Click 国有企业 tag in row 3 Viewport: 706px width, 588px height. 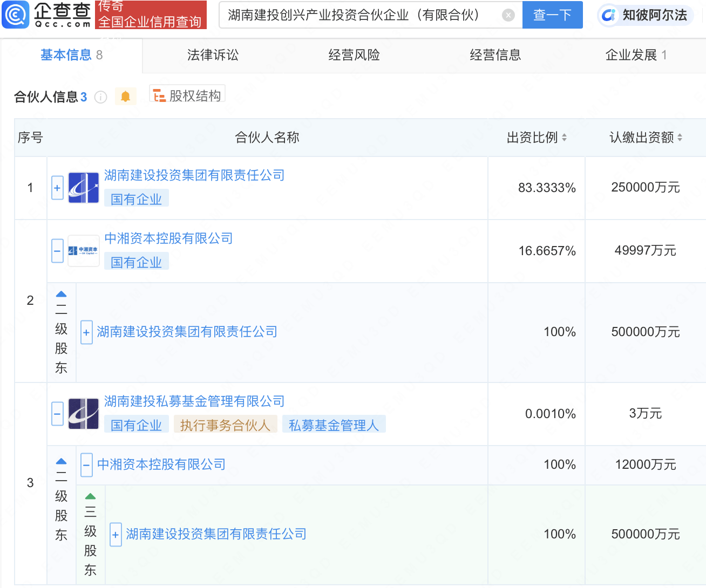pos(137,425)
